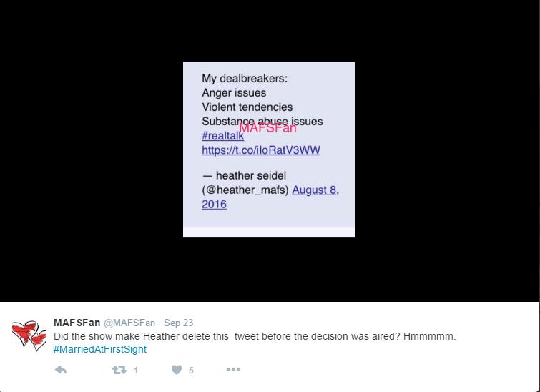View the like count of 5
Screen dimensions: 540x392
point(191,371)
